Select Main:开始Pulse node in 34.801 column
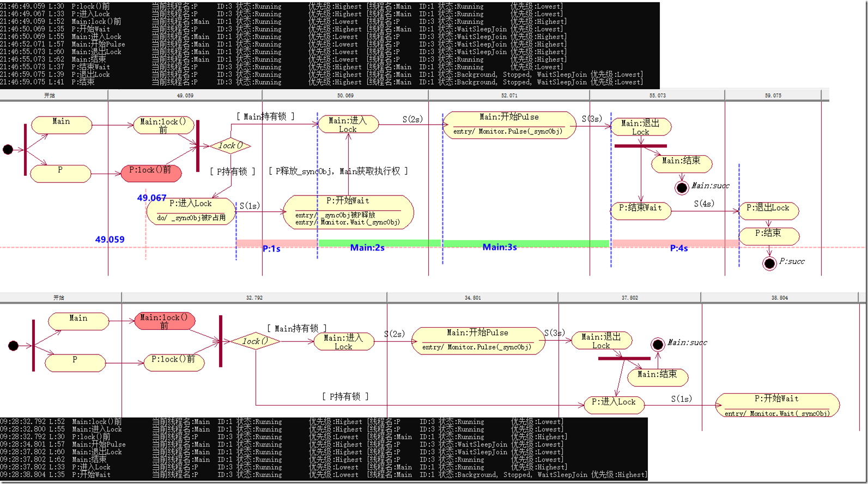 click(x=478, y=341)
